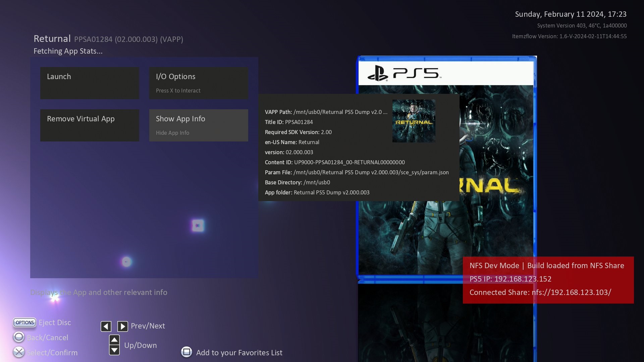Click the Back/Cancel label

[x=47, y=338]
